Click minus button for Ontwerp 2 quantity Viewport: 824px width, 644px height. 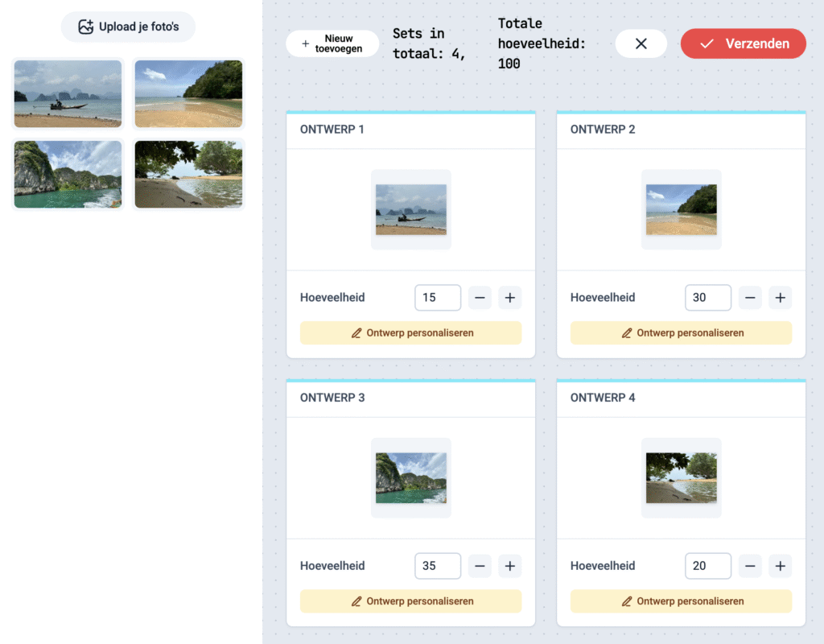pyautogui.click(x=750, y=298)
